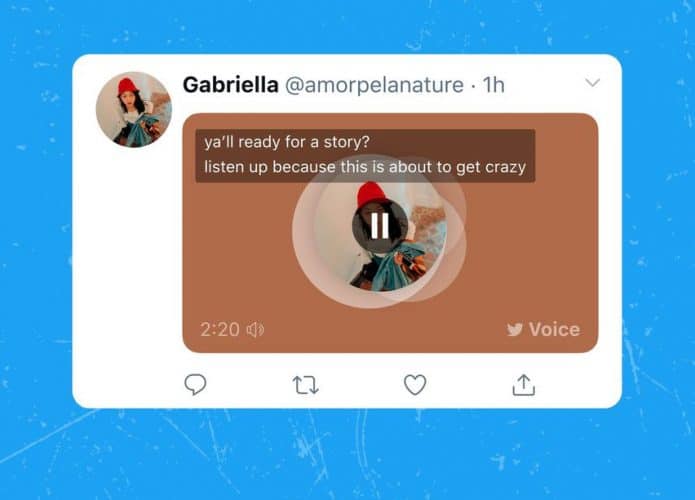695x500 pixels.
Task: Click the 1h timestamp
Action: coord(493,85)
